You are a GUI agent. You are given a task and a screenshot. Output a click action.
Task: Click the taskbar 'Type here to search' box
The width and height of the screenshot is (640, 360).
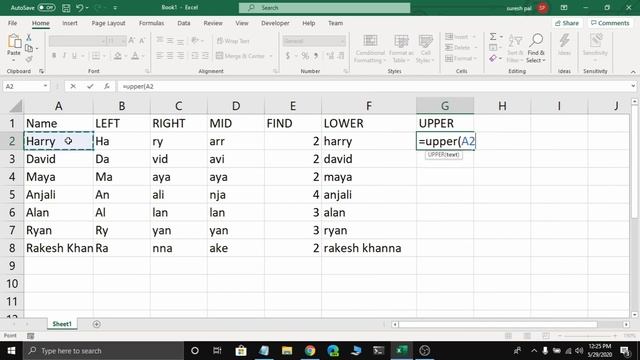[x=103, y=351]
